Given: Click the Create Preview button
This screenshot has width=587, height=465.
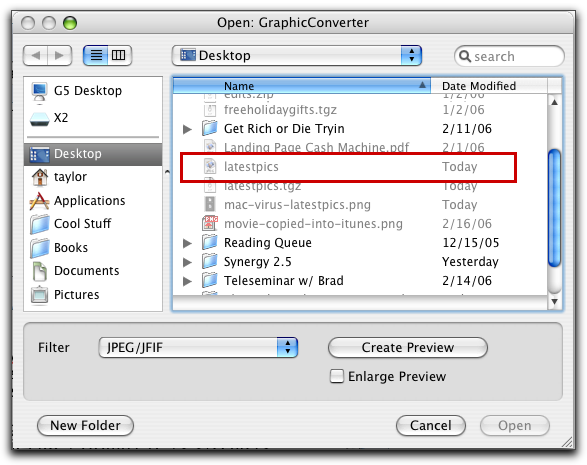Looking at the screenshot, I should [x=408, y=347].
